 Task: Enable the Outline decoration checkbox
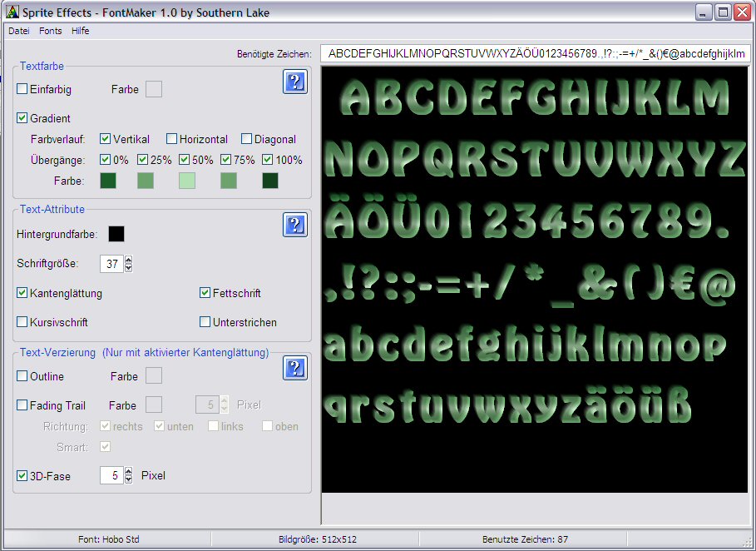(x=22, y=376)
